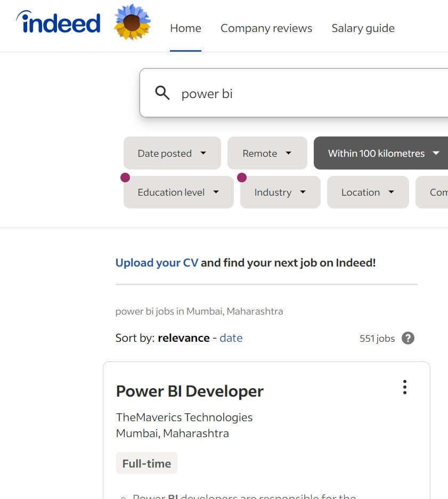Screen dimensions: 448x499
Task: Click the purple dot on Industry filter
Action: coord(242,178)
